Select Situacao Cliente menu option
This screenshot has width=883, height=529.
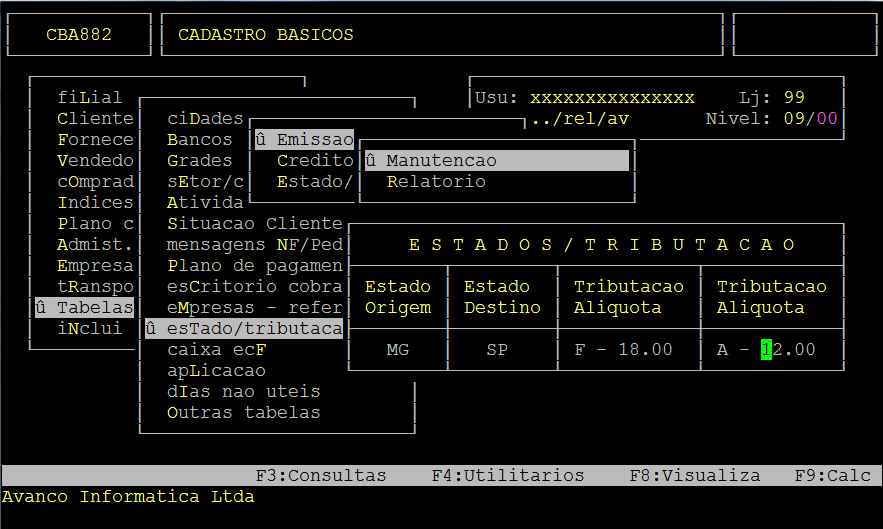254,224
